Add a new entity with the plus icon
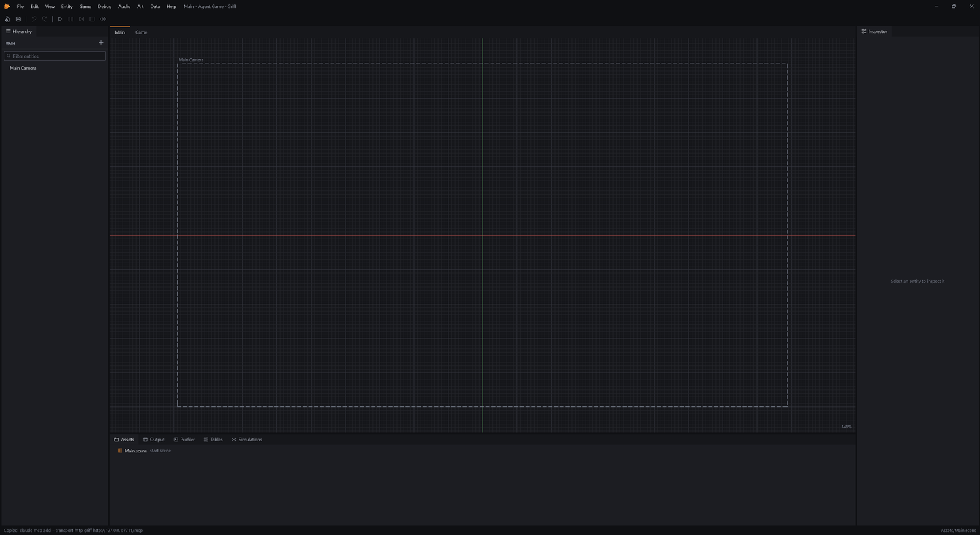Screen dimensions: 980x535 [101, 43]
